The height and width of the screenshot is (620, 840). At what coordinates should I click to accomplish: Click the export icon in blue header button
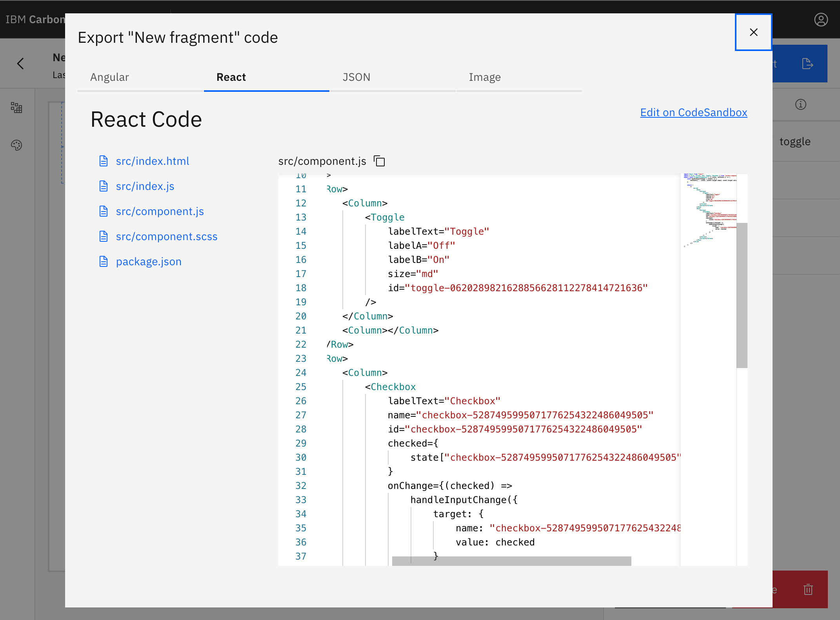tap(807, 63)
